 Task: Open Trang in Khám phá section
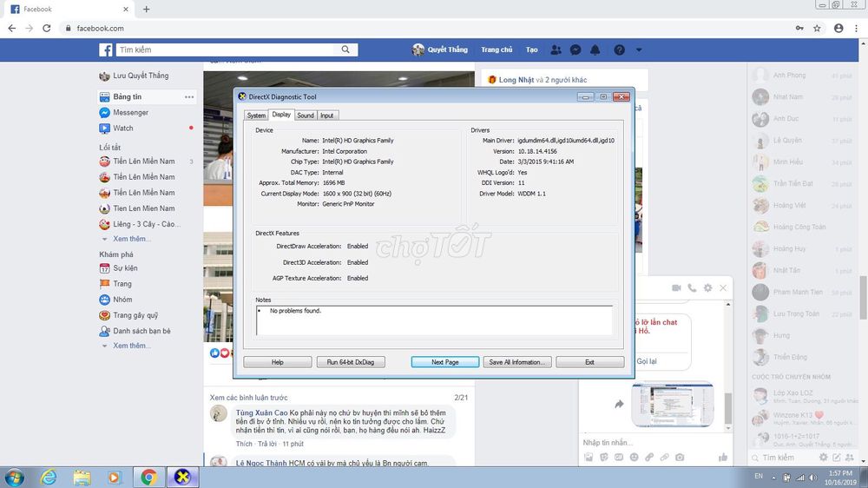coord(115,284)
